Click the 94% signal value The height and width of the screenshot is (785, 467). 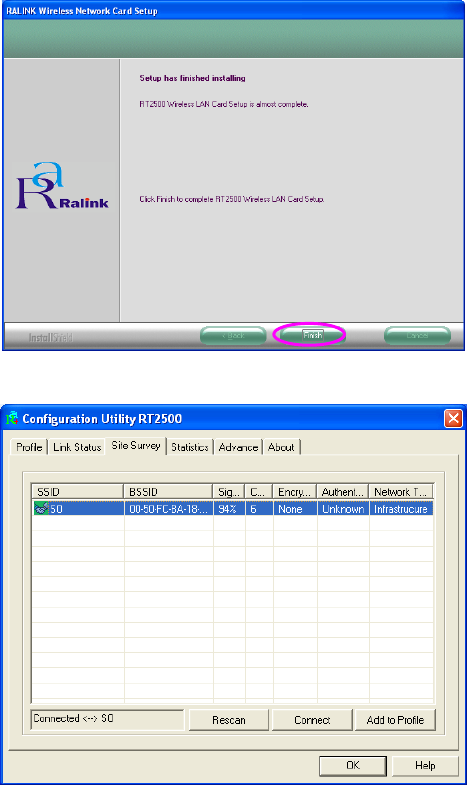(228, 509)
